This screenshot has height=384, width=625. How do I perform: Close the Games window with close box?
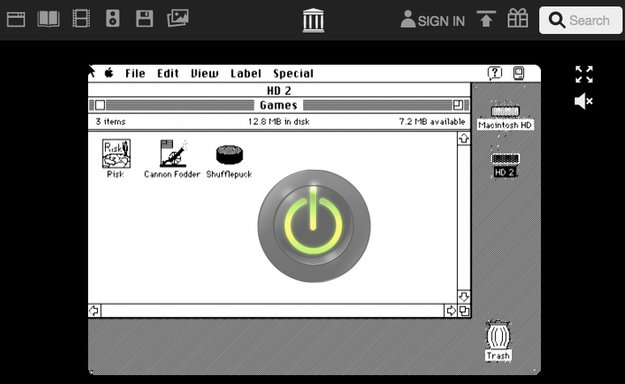pyautogui.click(x=100, y=105)
